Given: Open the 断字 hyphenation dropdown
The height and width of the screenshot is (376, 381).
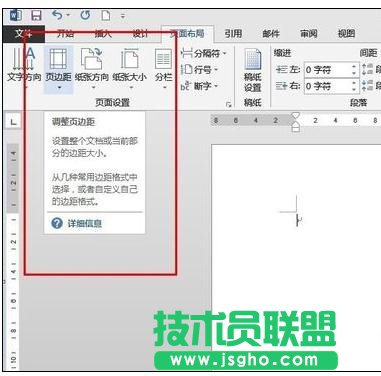Looking at the screenshot, I should (x=200, y=86).
